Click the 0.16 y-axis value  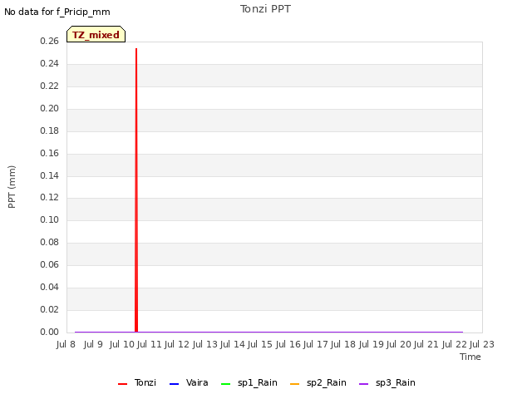coord(50,153)
